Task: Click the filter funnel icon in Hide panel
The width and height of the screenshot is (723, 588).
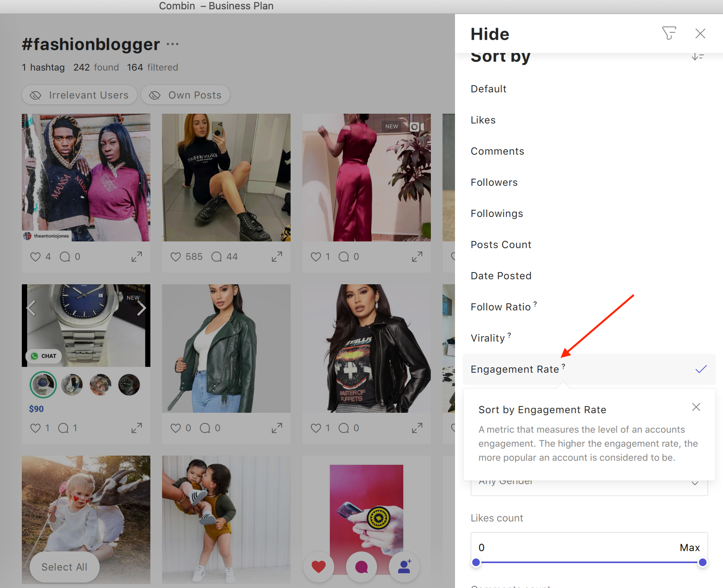Action: click(669, 33)
